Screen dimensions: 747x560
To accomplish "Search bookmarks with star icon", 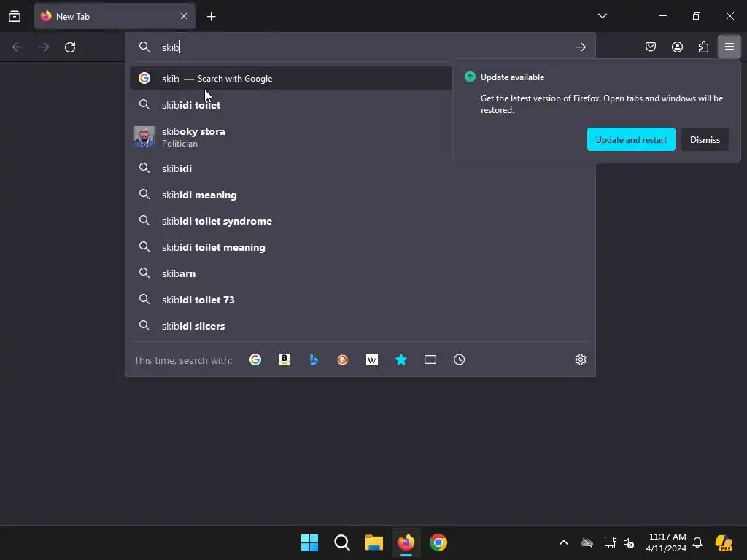I will [x=401, y=359].
